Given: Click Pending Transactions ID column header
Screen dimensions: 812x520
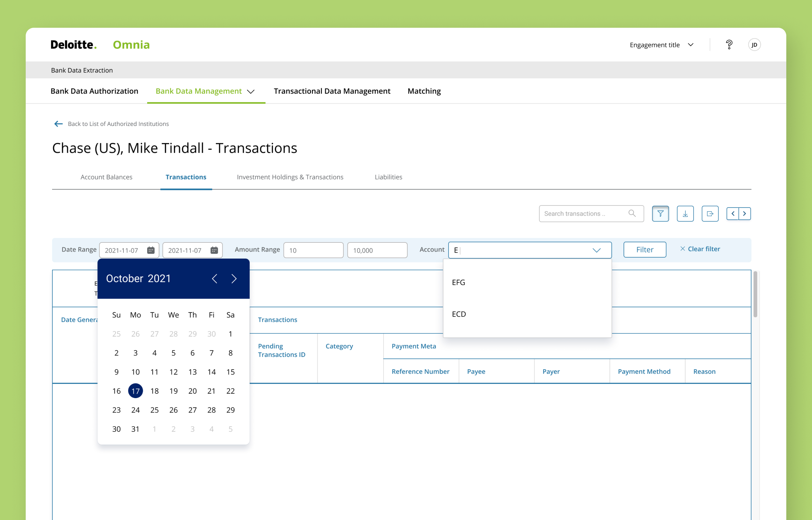Looking at the screenshot, I should point(281,350).
